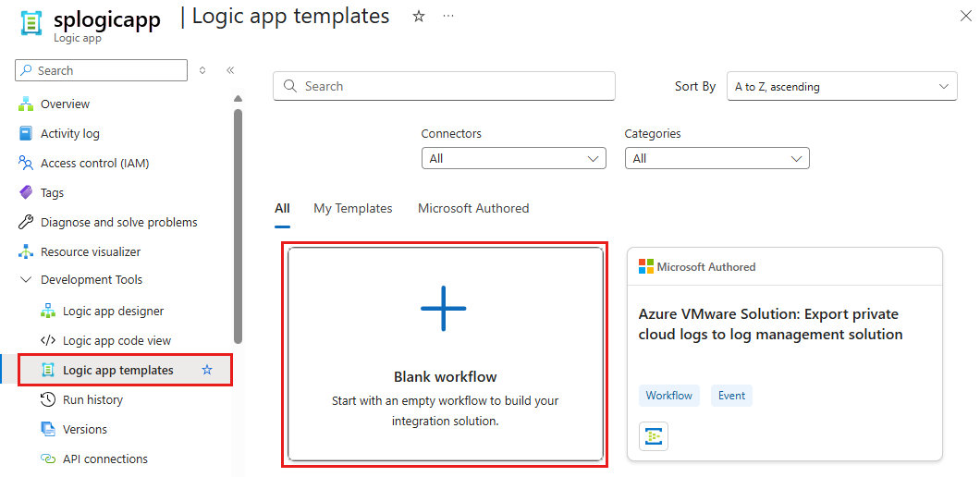Viewport: 980px width, 477px height.
Task: Click the Access control (IAM) people icon
Action: [x=26, y=164]
